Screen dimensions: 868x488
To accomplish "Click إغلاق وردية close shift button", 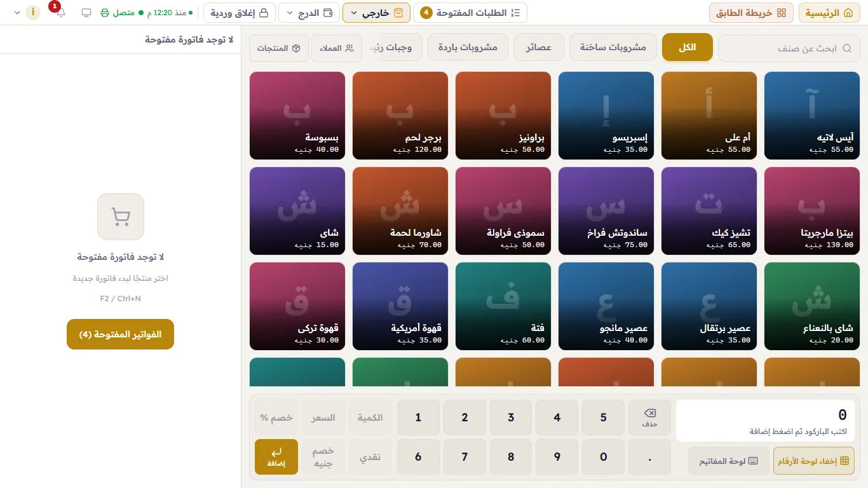I will pyautogui.click(x=239, y=13).
